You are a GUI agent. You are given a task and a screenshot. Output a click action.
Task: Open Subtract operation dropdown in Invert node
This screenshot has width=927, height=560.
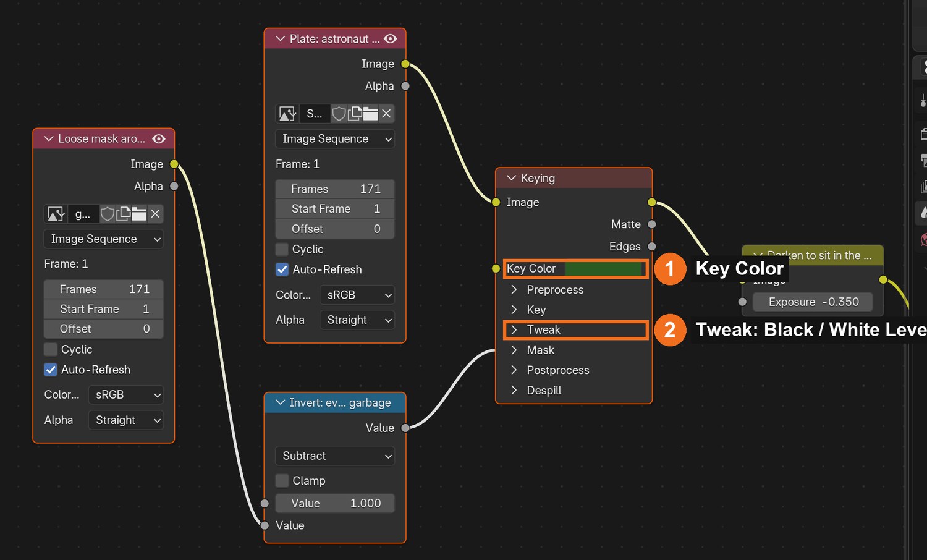tap(335, 456)
